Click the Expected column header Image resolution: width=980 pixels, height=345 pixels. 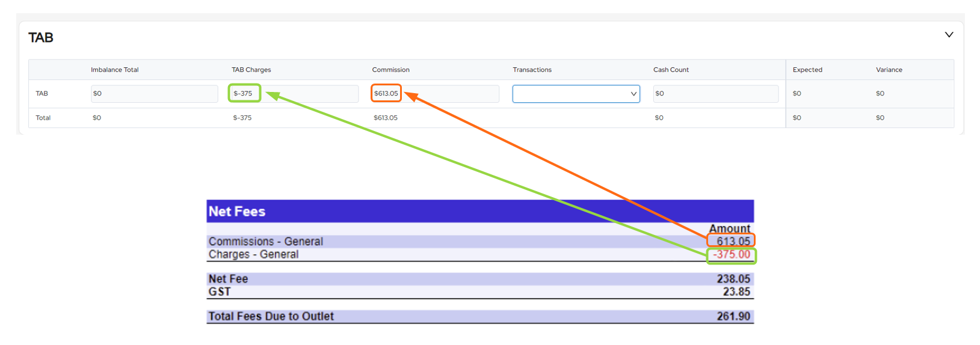(807, 70)
